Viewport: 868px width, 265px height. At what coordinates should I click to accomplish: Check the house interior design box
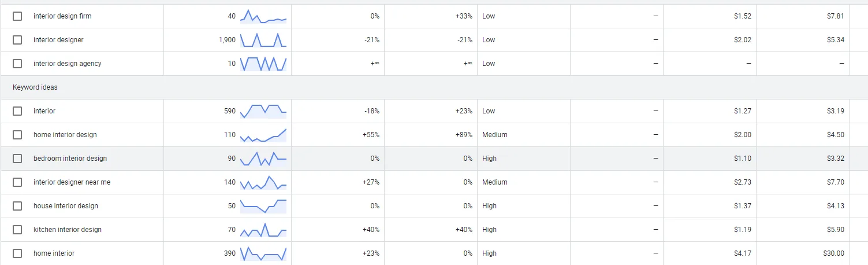(17, 206)
